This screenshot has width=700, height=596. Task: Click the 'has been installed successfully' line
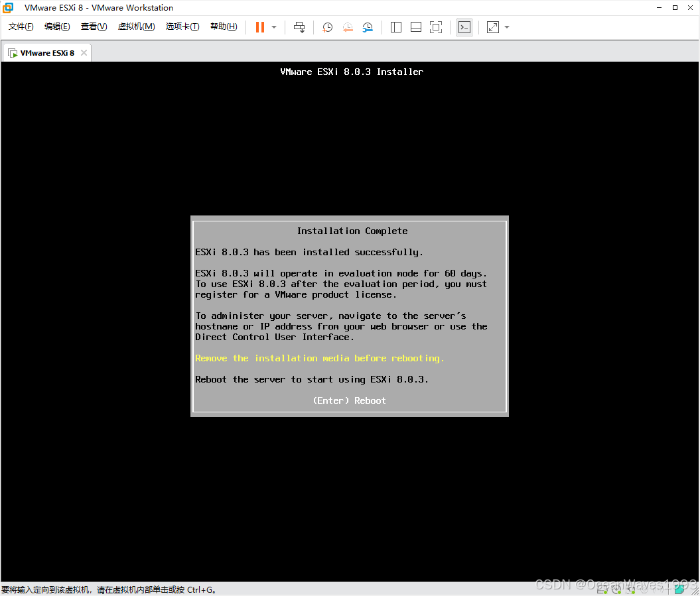click(x=309, y=253)
